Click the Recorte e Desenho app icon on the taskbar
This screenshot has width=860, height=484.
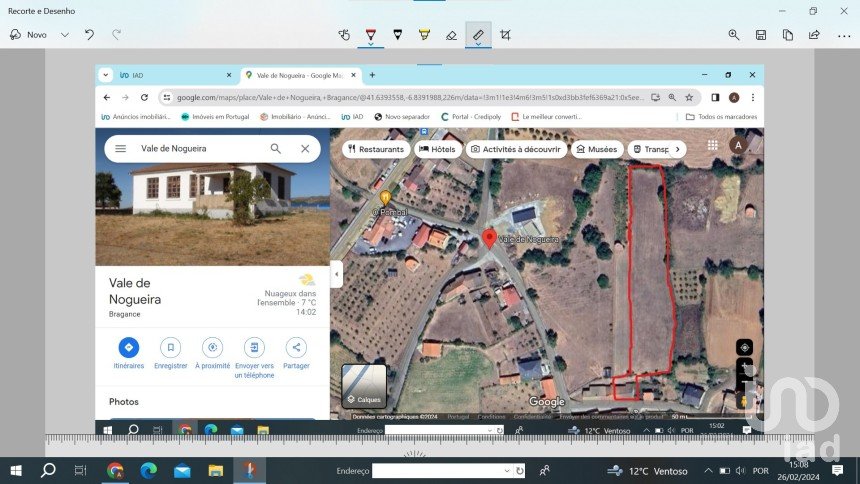(250, 470)
